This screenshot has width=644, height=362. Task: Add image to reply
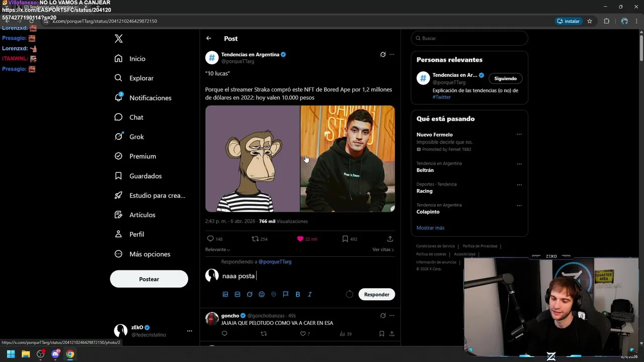click(225, 294)
